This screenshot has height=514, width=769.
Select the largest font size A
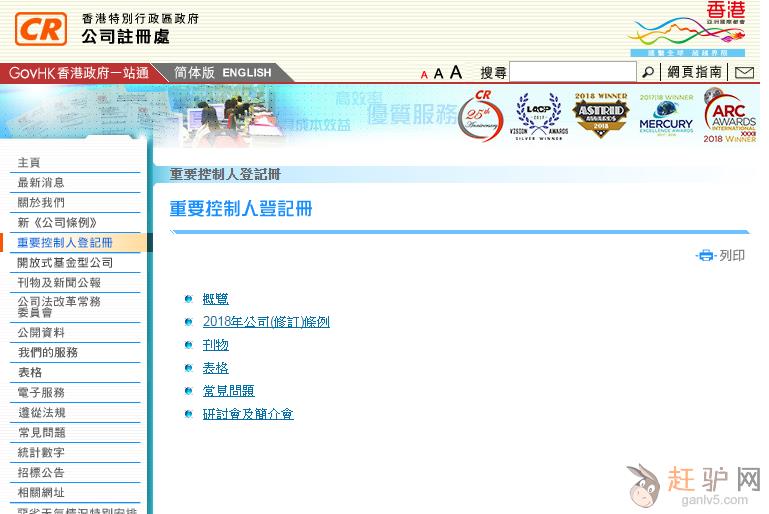pos(456,72)
